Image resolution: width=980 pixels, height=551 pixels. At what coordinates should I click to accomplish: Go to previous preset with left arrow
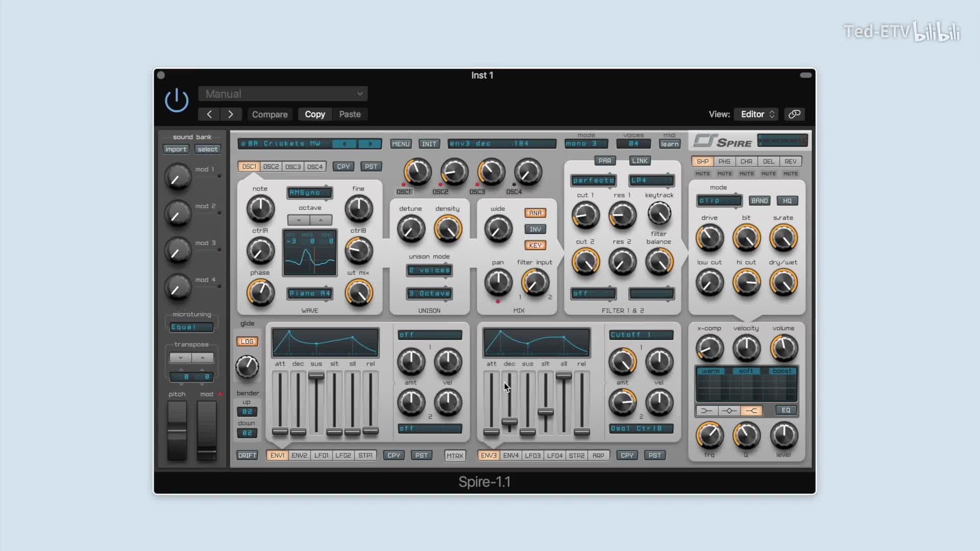(209, 114)
